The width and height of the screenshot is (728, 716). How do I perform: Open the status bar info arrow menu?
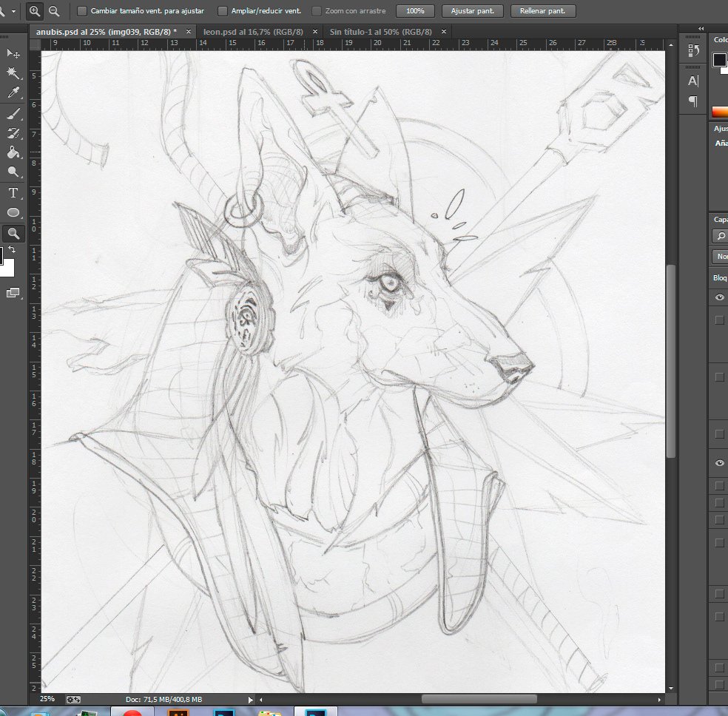coord(250,699)
